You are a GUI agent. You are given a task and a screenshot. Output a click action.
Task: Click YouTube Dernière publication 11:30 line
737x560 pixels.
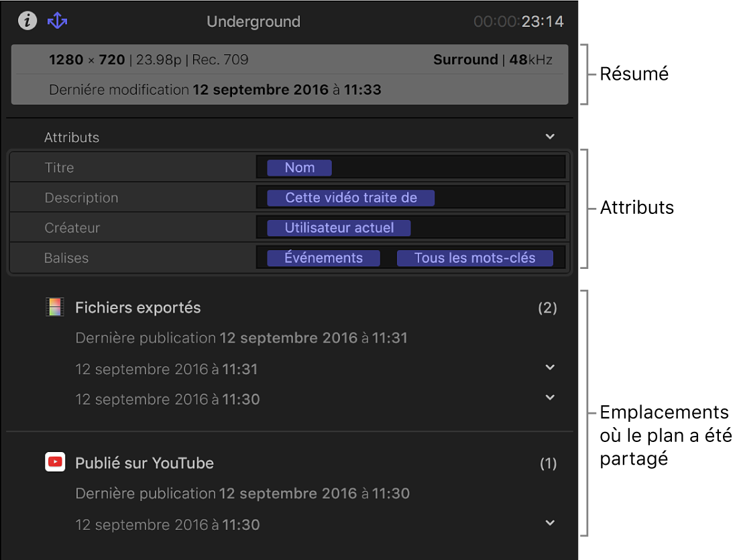coord(243,494)
